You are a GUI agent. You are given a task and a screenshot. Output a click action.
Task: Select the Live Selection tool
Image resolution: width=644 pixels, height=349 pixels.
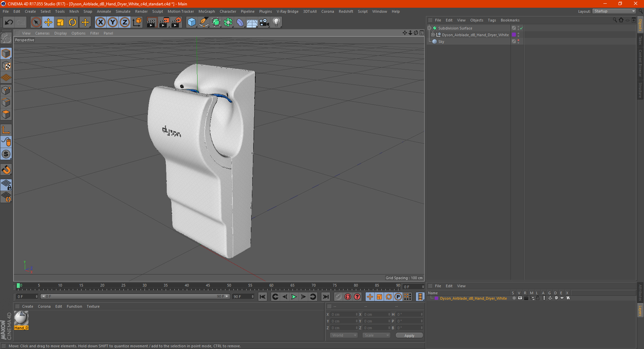(36, 22)
